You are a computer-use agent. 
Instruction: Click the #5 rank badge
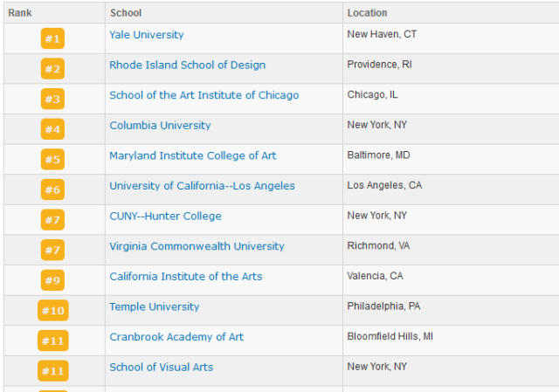[x=52, y=159]
